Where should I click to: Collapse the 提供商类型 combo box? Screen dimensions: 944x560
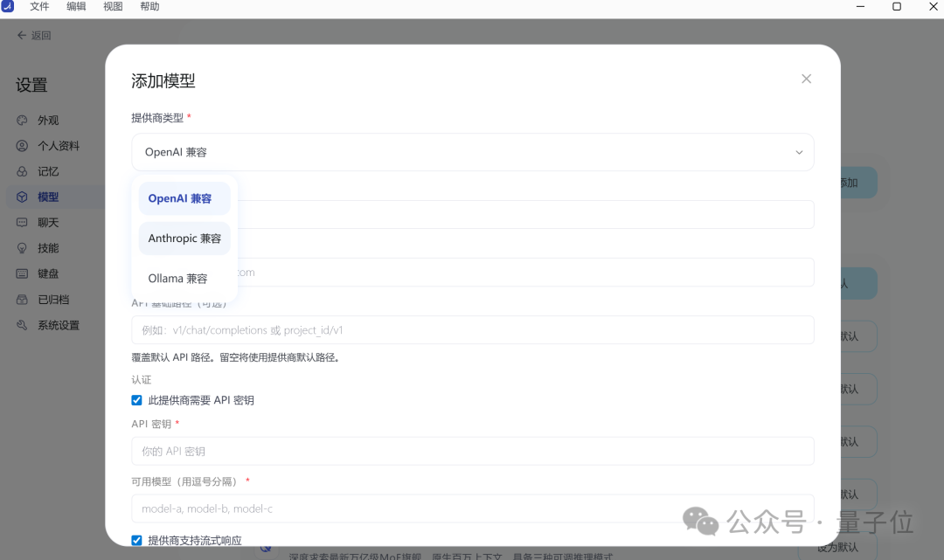tap(473, 152)
